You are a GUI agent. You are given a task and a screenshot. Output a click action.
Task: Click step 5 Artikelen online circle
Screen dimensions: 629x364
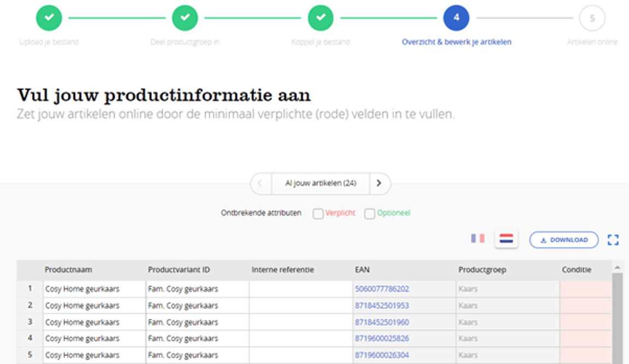[592, 18]
